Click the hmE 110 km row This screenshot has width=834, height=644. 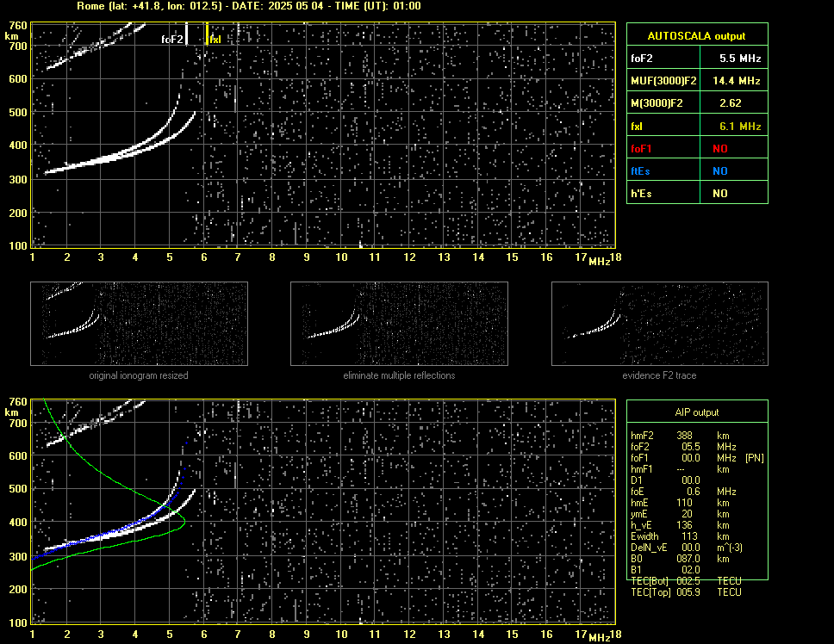679,503
